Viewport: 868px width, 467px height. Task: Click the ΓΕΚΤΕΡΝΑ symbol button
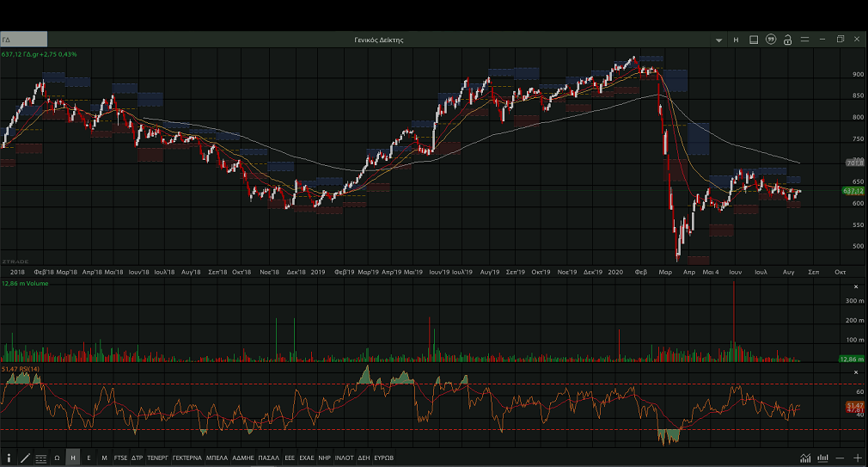[186, 458]
